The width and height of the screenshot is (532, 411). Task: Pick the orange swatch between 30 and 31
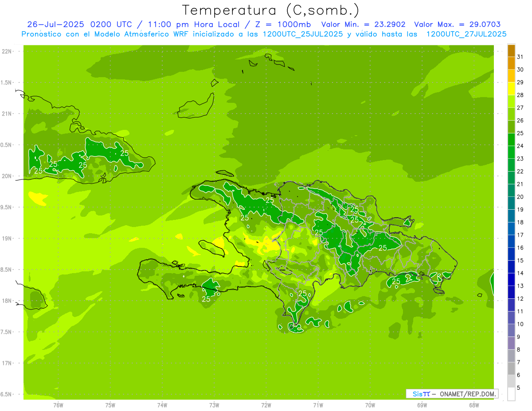511,63
